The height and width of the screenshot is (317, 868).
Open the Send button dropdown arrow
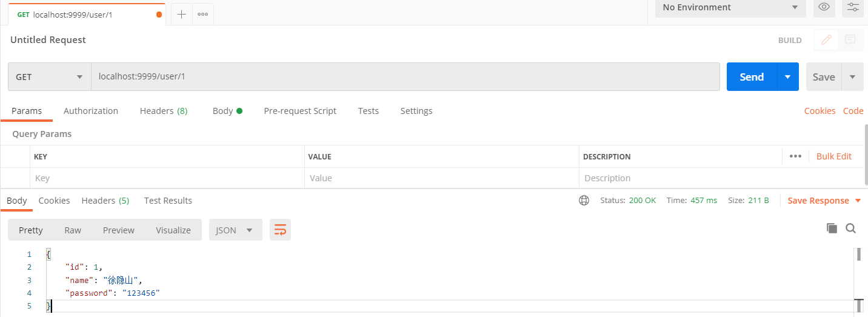click(787, 77)
